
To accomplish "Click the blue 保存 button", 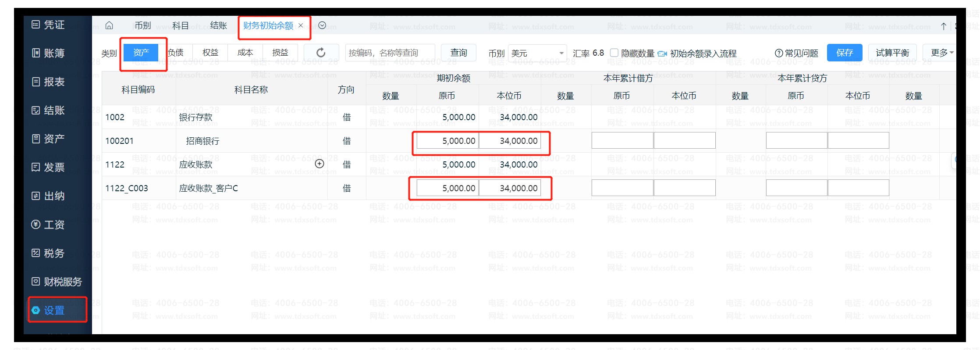I will [x=844, y=53].
